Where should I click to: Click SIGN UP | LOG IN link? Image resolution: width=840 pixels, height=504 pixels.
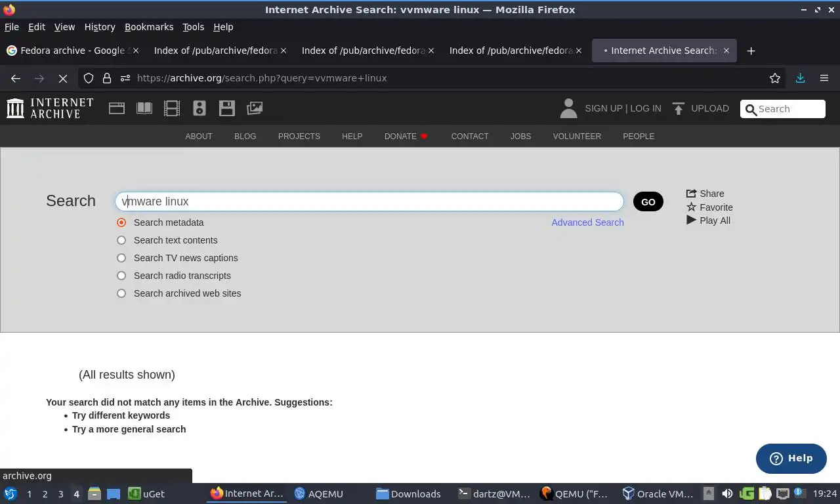click(623, 108)
